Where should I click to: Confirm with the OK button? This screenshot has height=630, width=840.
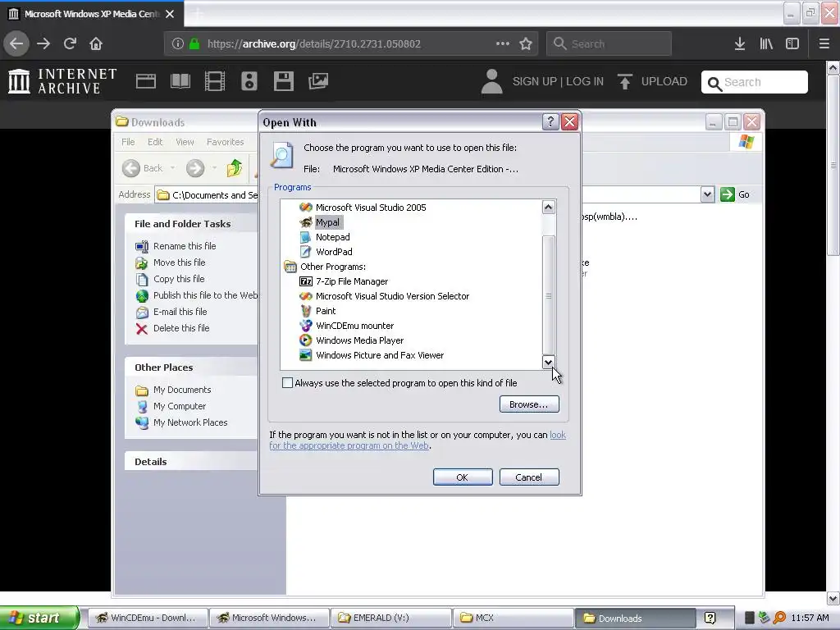463,477
